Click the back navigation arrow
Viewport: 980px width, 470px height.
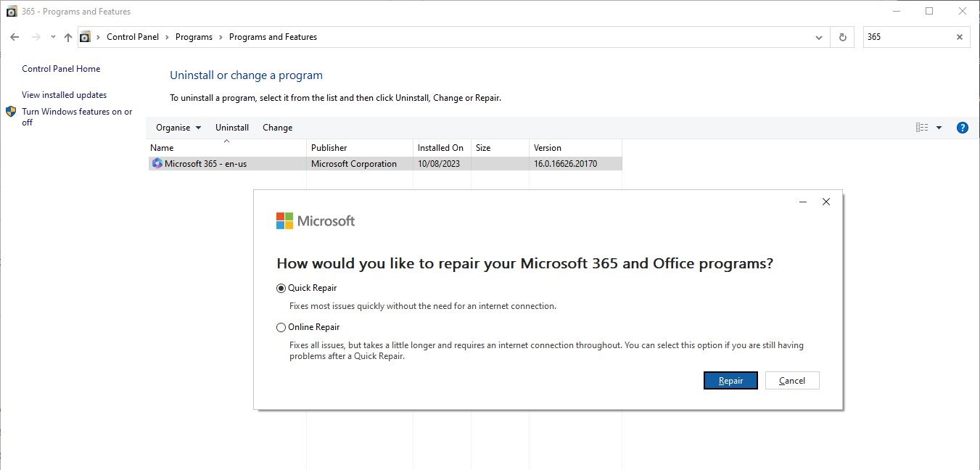[x=15, y=36]
